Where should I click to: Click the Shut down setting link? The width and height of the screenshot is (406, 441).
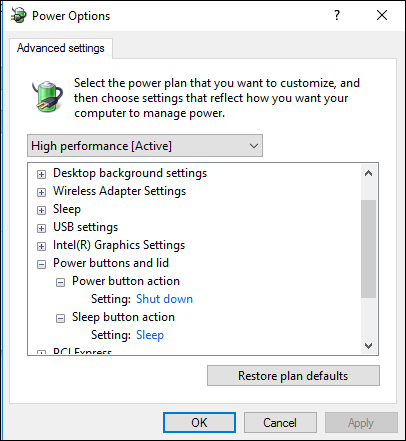164,299
